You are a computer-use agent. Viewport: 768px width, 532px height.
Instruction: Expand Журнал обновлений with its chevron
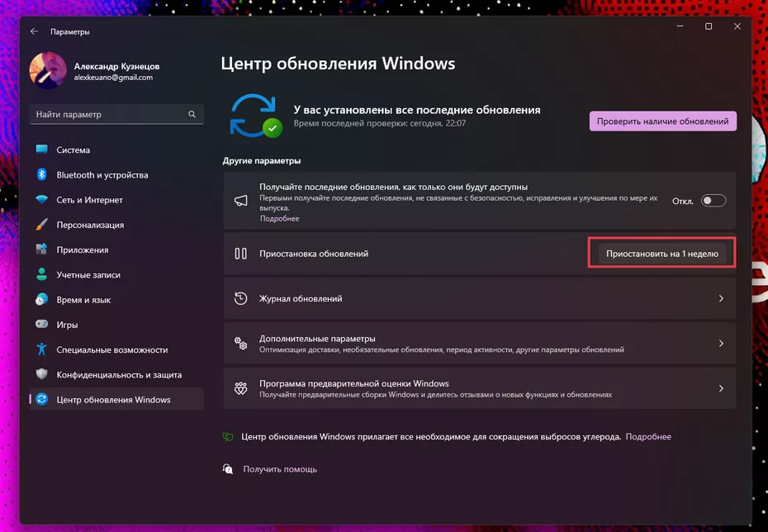[721, 298]
